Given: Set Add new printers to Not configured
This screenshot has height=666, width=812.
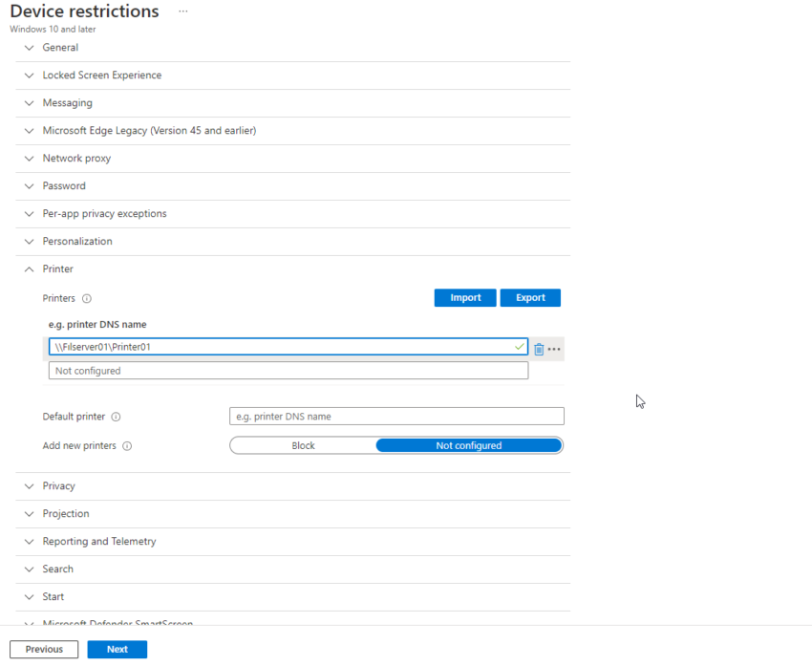Looking at the screenshot, I should point(468,445).
